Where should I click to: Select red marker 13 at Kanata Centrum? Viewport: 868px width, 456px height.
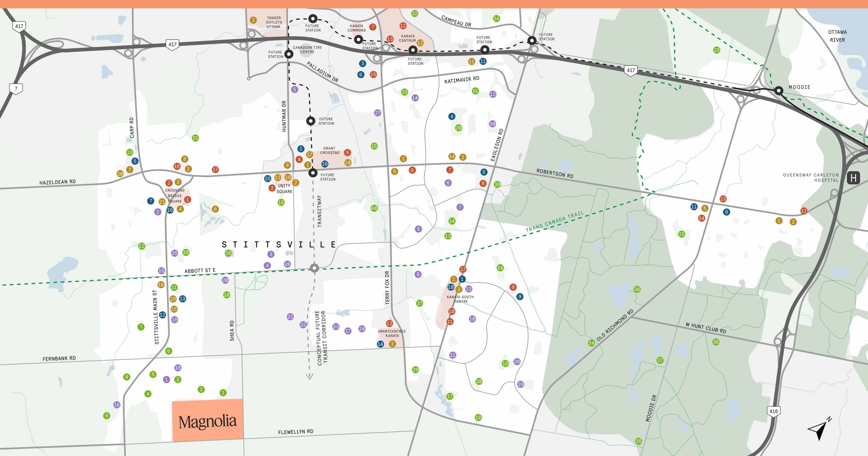[x=390, y=39]
